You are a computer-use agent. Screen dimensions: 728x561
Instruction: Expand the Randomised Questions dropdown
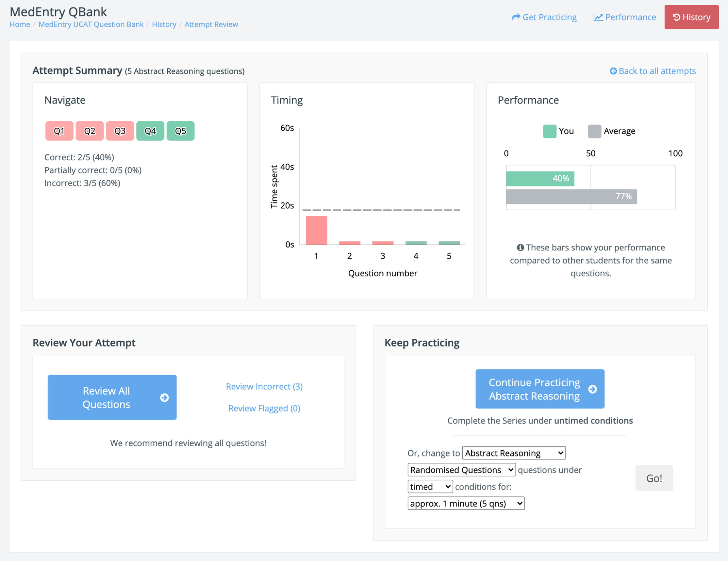[462, 470]
